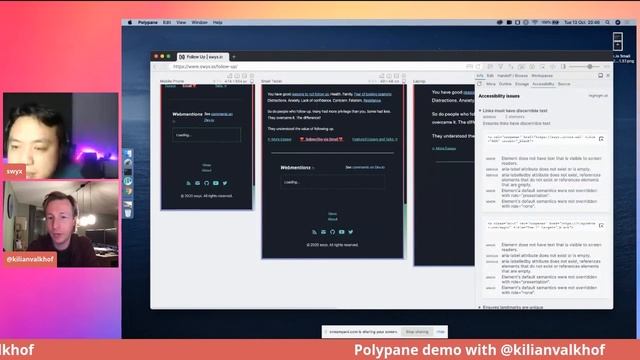Click the "Laptop" pane title
The width and height of the screenshot is (640, 360).
(419, 81)
